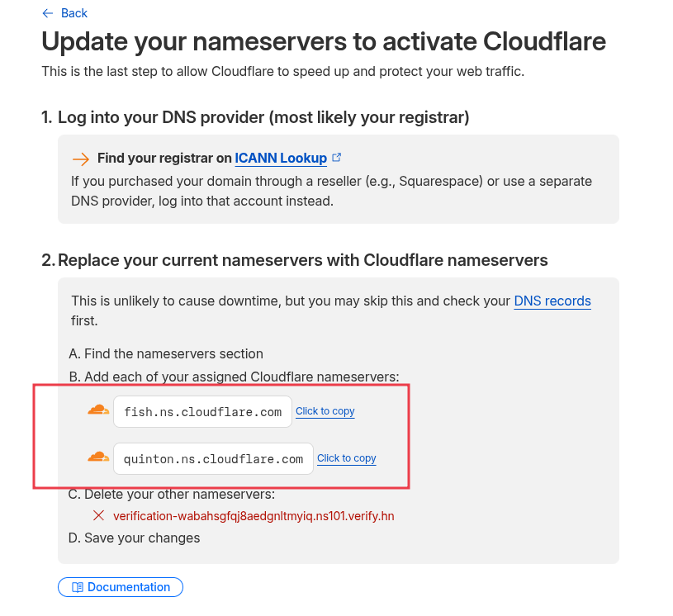Select the fish.ns.cloudflare.com nameserver field
673x616 pixels.
(202, 412)
